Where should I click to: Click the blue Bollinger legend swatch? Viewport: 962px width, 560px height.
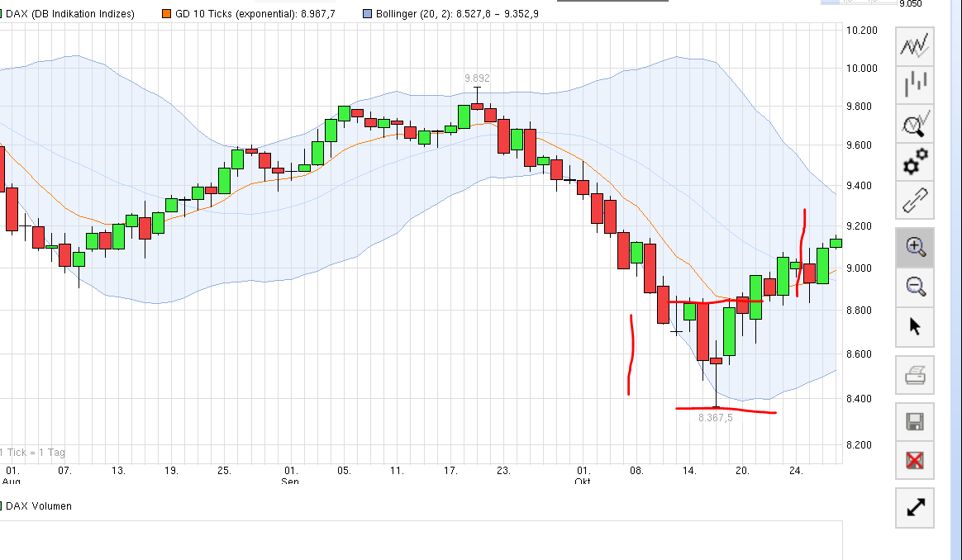pos(367,13)
